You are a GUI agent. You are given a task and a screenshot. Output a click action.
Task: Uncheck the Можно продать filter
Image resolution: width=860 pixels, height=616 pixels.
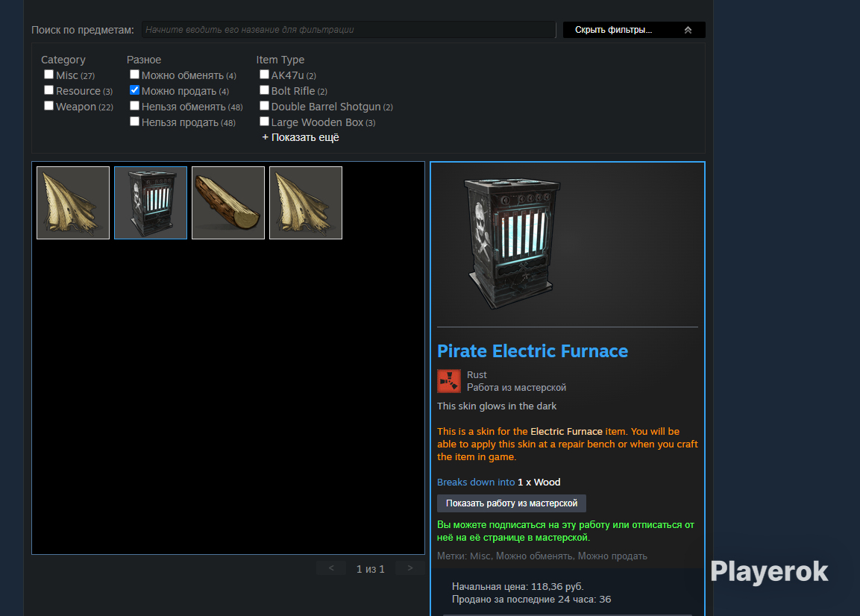(134, 90)
